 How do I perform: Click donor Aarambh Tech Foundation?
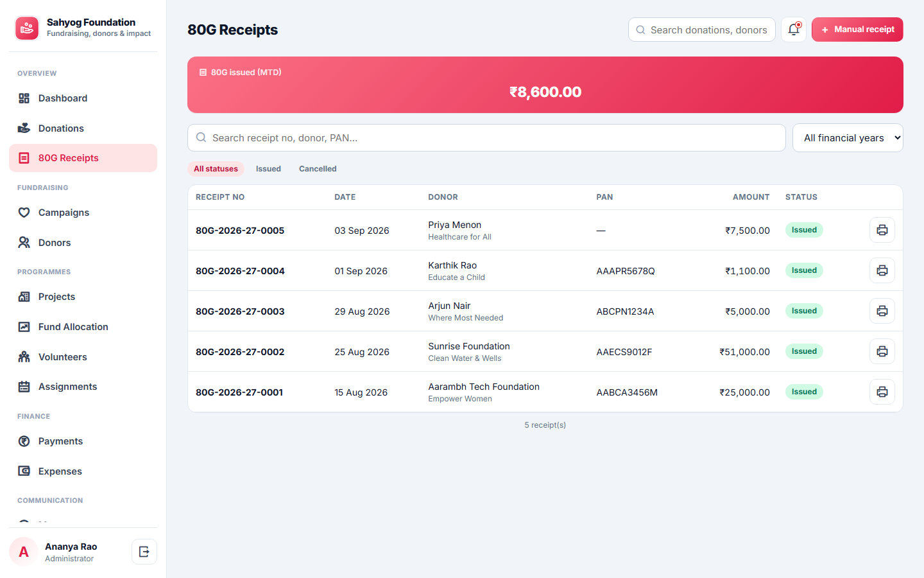click(x=484, y=387)
